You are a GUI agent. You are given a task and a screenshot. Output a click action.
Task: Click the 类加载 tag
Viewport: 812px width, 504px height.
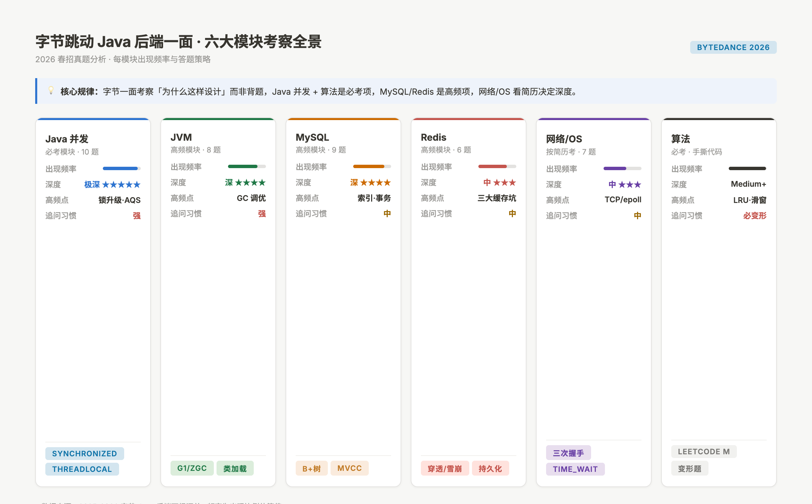click(x=235, y=468)
